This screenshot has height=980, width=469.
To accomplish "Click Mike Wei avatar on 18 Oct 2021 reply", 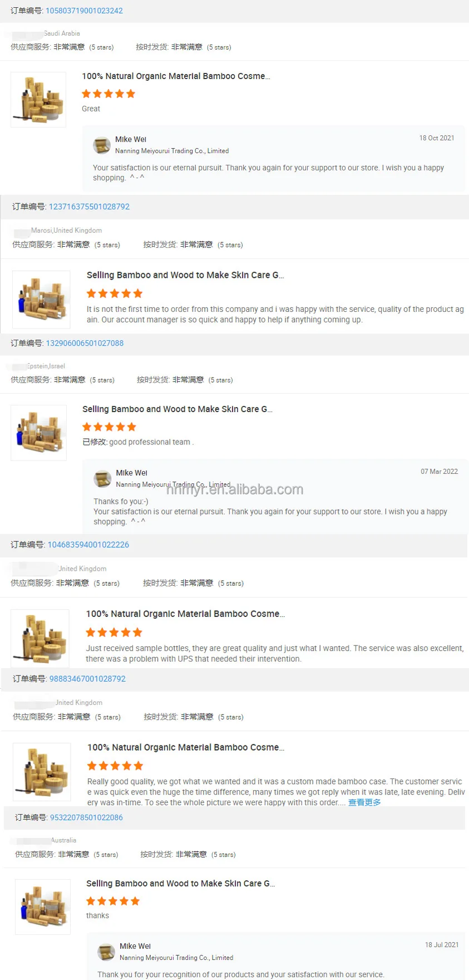I will point(102,145).
